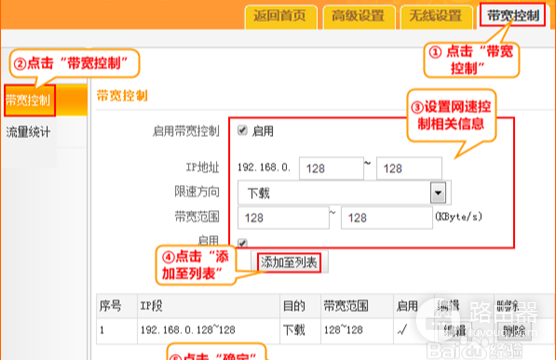556x360 pixels.
Task: Toggle the rule 启用 checkbox below 带宽范围
Action: [x=242, y=243]
